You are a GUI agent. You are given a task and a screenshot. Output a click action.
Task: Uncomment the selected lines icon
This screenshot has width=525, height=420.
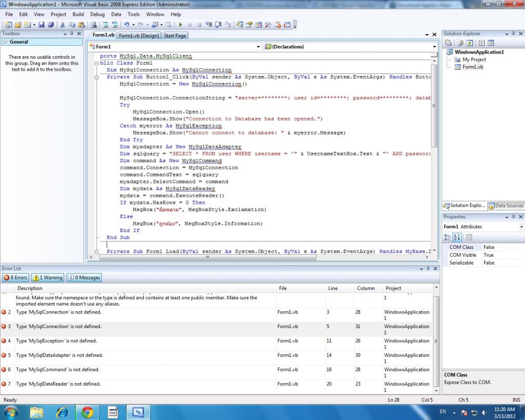(115, 25)
